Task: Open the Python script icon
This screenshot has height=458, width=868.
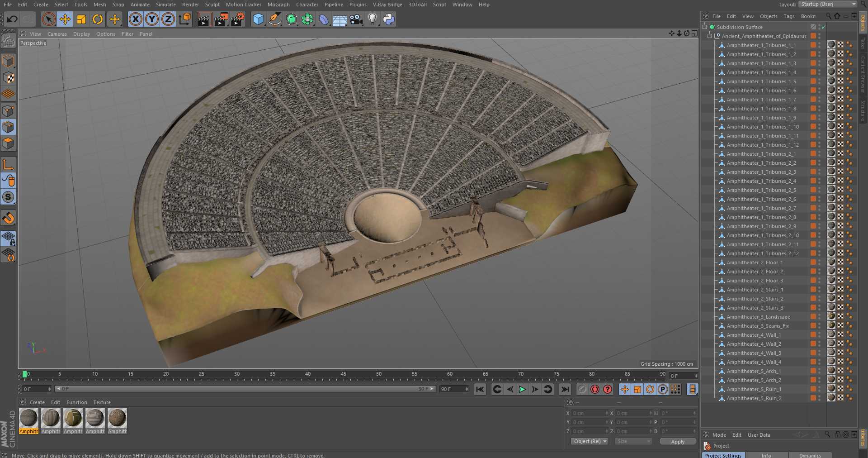Action: pyautogui.click(x=389, y=19)
